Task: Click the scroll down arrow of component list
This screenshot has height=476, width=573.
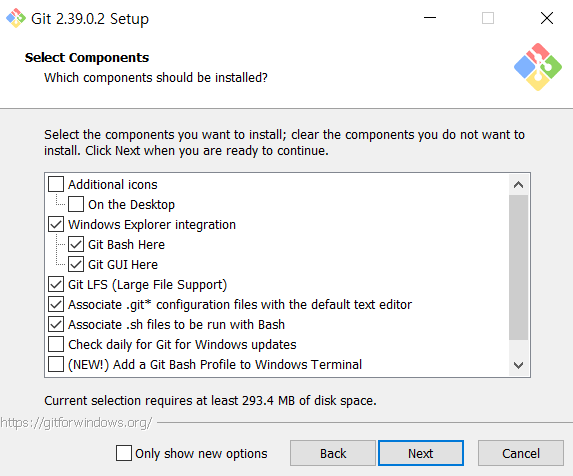Action: [x=518, y=365]
